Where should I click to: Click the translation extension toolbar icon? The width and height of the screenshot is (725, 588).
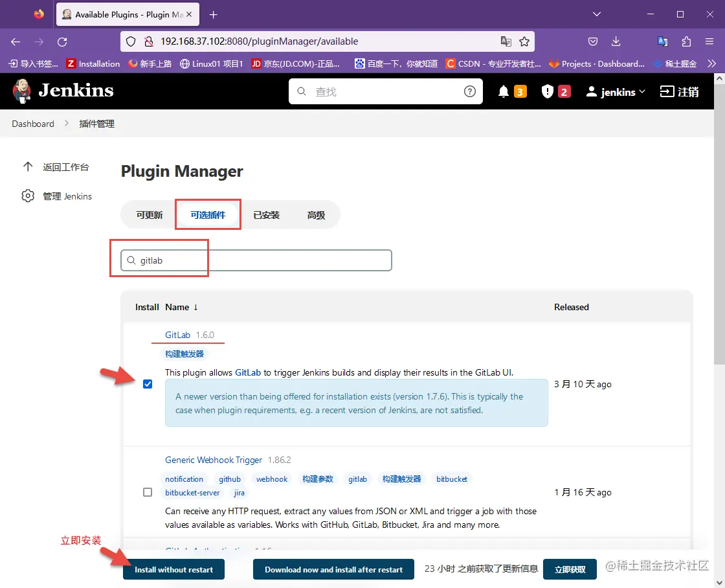(x=663, y=41)
